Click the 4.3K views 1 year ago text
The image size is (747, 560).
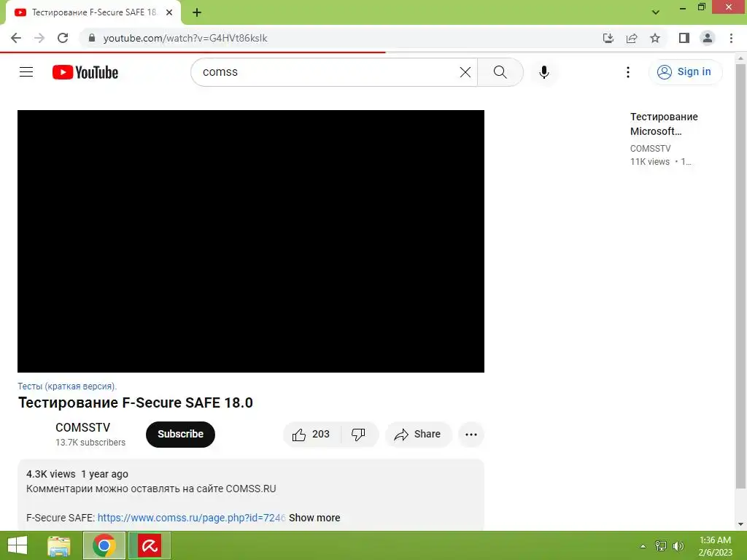tap(77, 474)
